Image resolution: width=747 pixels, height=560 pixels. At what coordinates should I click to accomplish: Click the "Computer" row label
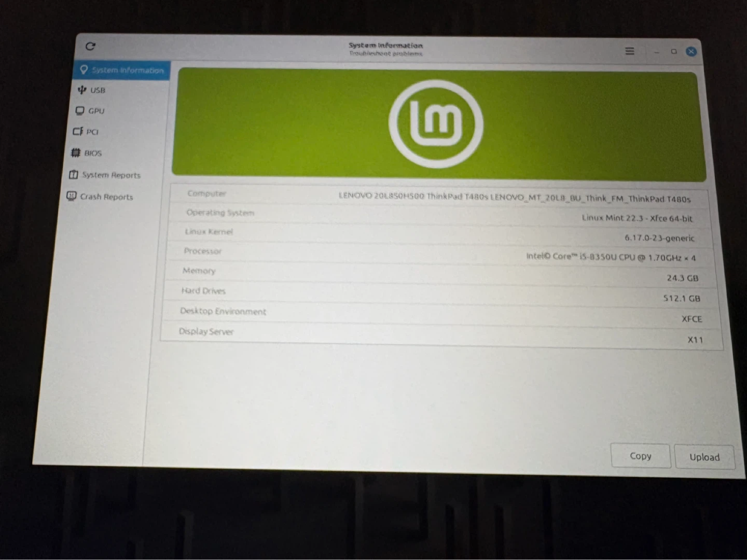coord(206,193)
